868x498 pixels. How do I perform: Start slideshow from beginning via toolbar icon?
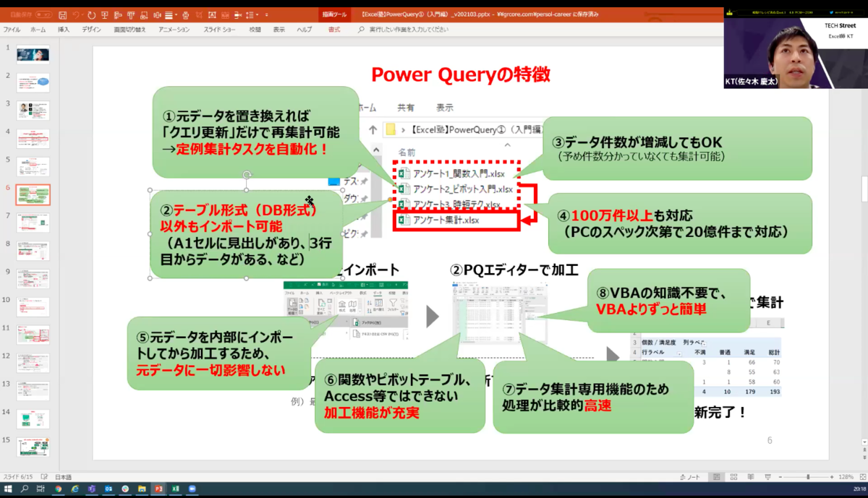point(106,14)
